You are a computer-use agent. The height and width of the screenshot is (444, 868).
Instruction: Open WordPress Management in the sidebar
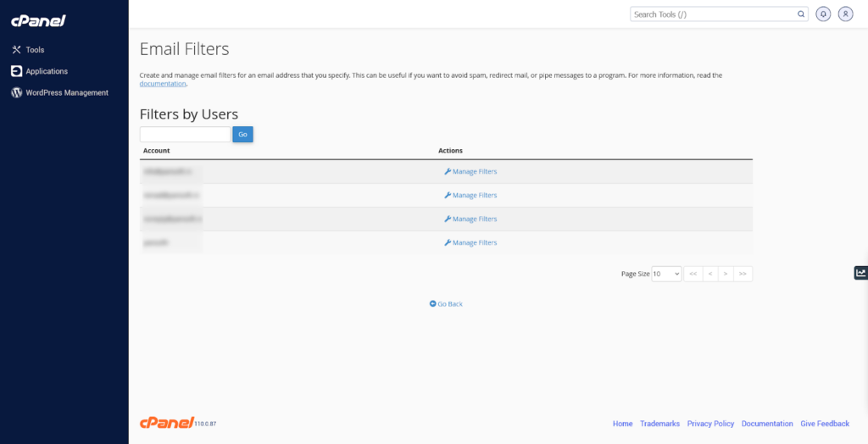point(66,92)
